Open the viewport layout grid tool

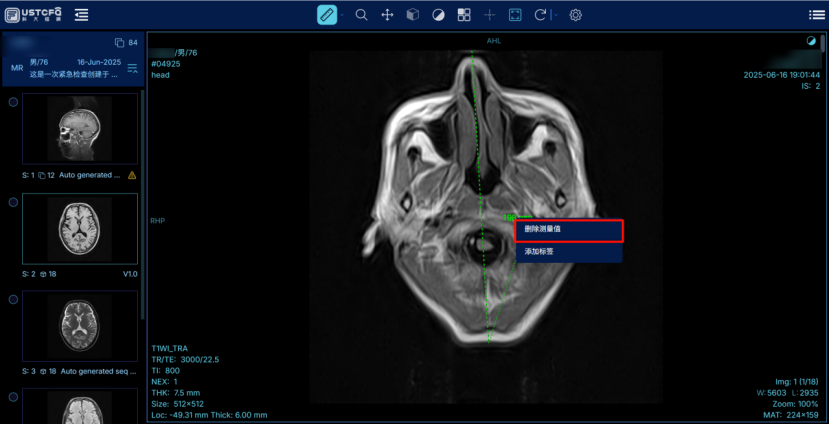click(x=464, y=15)
